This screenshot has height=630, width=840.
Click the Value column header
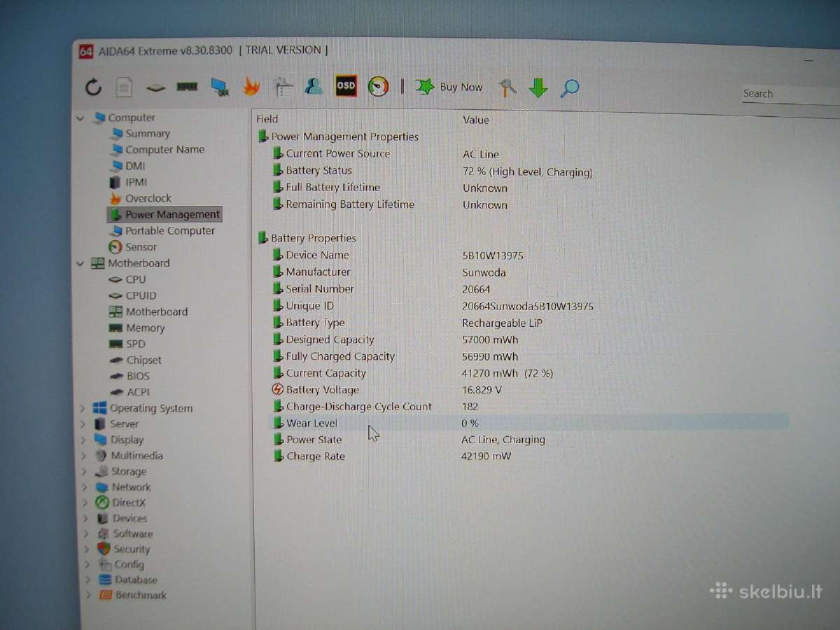[476, 120]
